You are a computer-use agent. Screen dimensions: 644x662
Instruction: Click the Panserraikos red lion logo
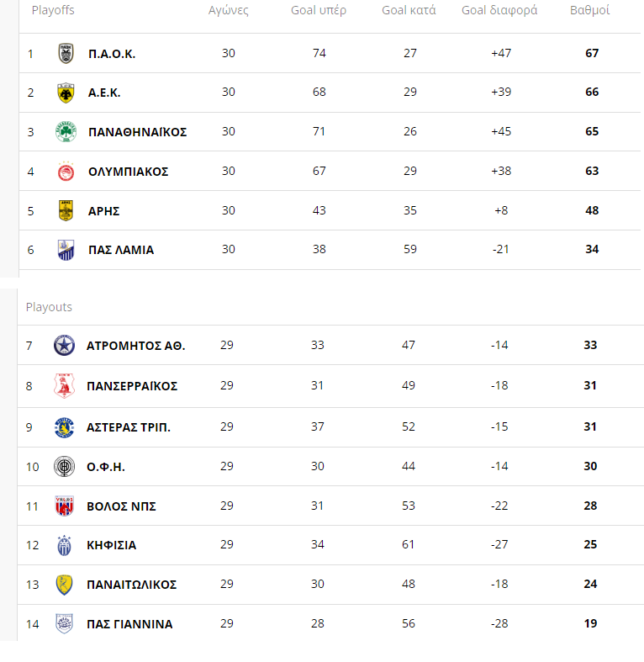(64, 386)
